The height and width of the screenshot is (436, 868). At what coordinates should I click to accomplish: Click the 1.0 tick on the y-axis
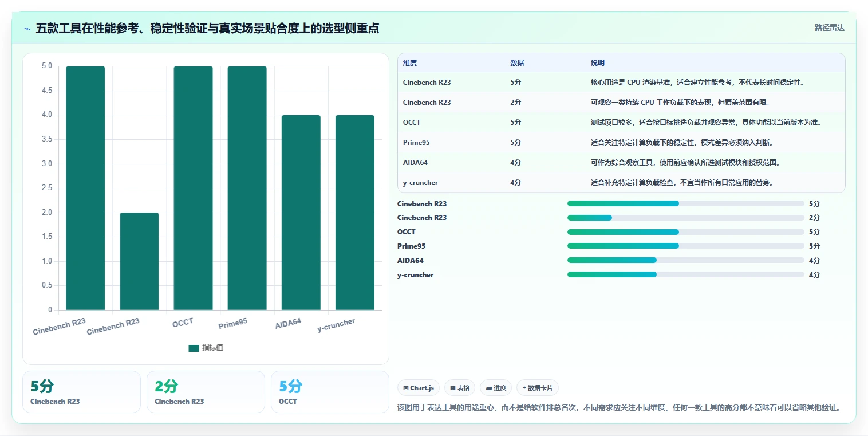tap(47, 261)
